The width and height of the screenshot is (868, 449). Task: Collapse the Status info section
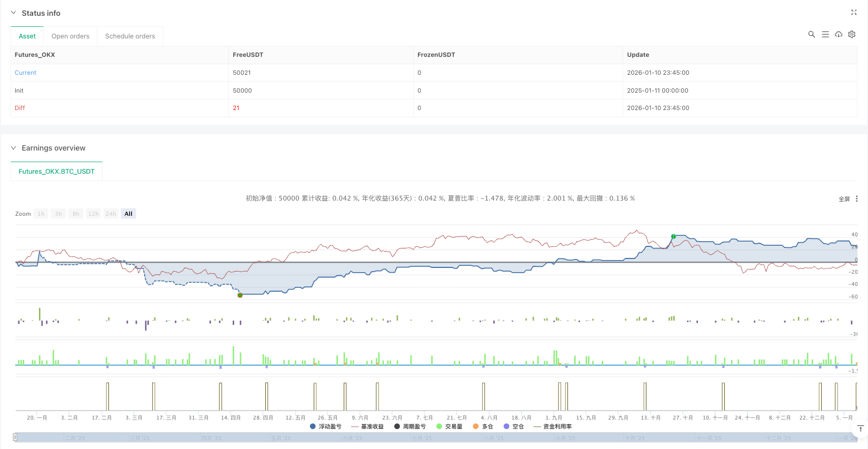(14, 13)
